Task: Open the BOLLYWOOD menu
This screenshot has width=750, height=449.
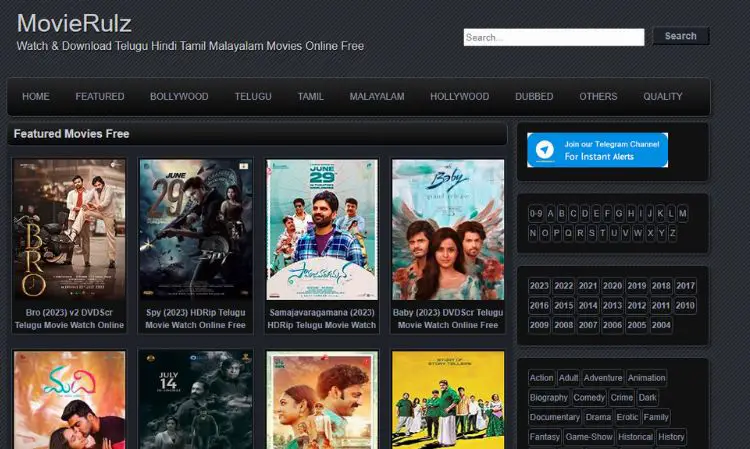Action: pos(179,97)
